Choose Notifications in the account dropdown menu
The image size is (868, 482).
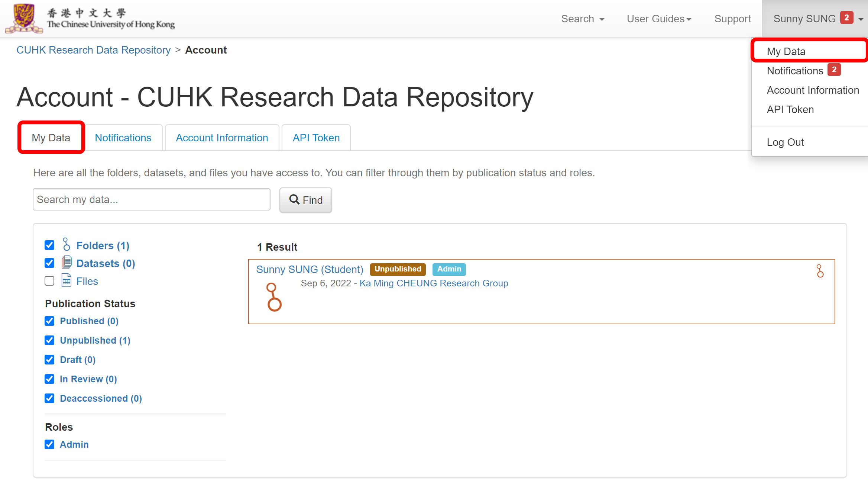click(810, 71)
